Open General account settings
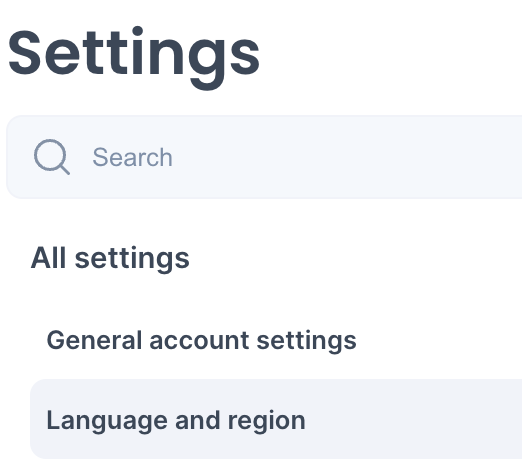Image resolution: width=522 pixels, height=462 pixels. coord(201,340)
